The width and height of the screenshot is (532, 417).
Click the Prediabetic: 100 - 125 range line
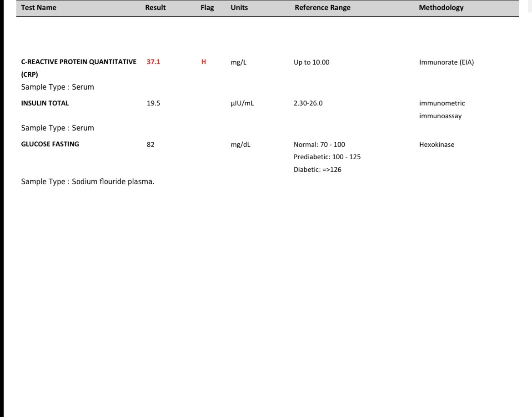[x=327, y=157]
